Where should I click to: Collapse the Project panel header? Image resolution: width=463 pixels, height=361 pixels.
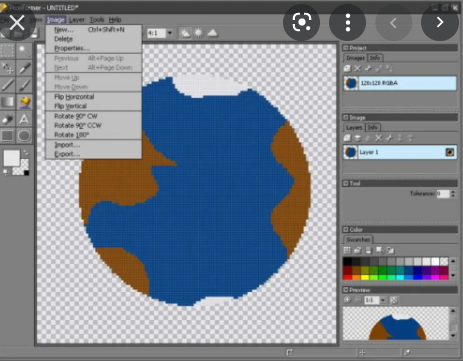[346, 48]
